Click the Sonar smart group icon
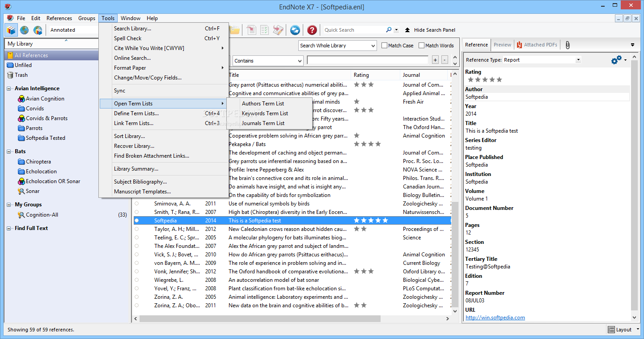The width and height of the screenshot is (644, 339). pos(21,191)
